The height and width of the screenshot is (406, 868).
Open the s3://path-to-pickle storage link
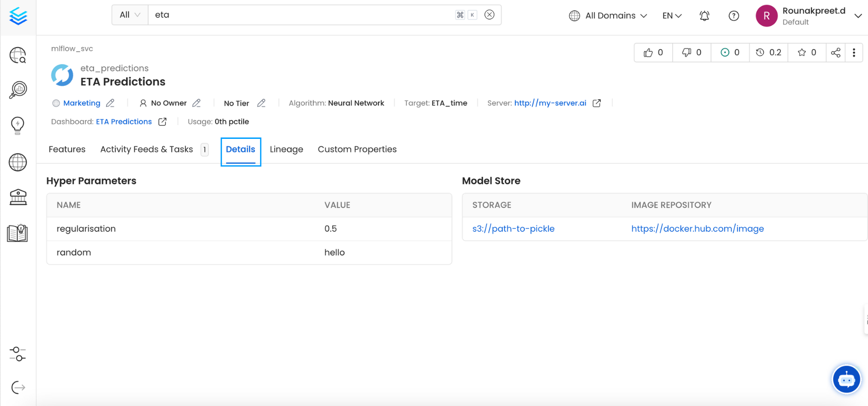[513, 229]
